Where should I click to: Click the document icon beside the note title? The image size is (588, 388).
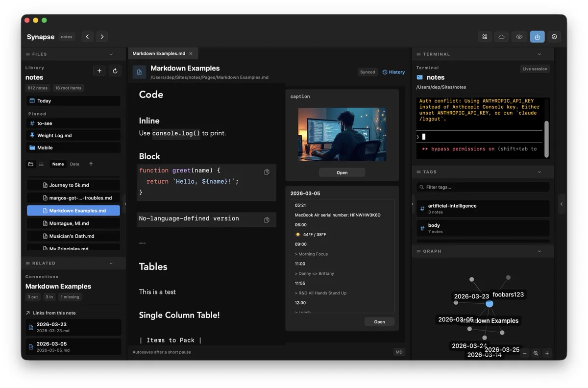pos(139,72)
